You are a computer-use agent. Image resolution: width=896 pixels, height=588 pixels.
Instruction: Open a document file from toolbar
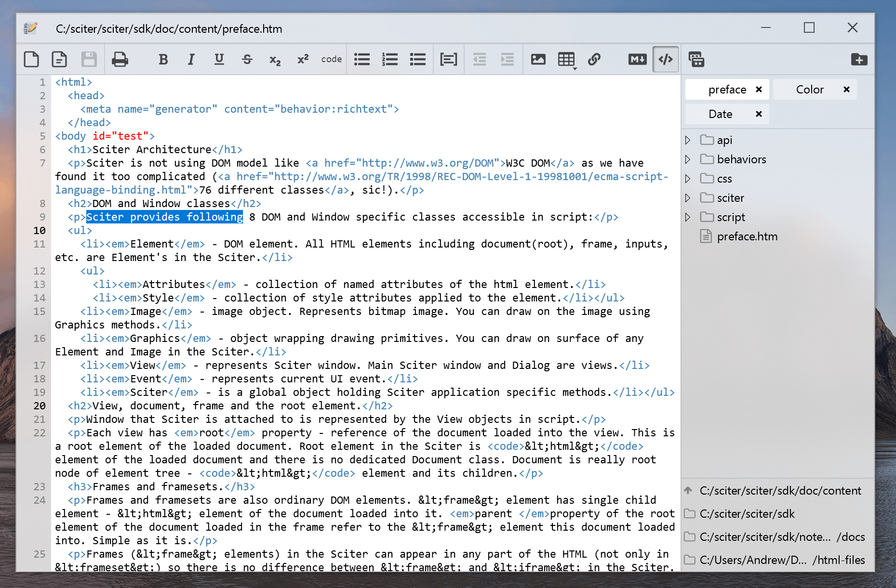pyautogui.click(x=59, y=59)
